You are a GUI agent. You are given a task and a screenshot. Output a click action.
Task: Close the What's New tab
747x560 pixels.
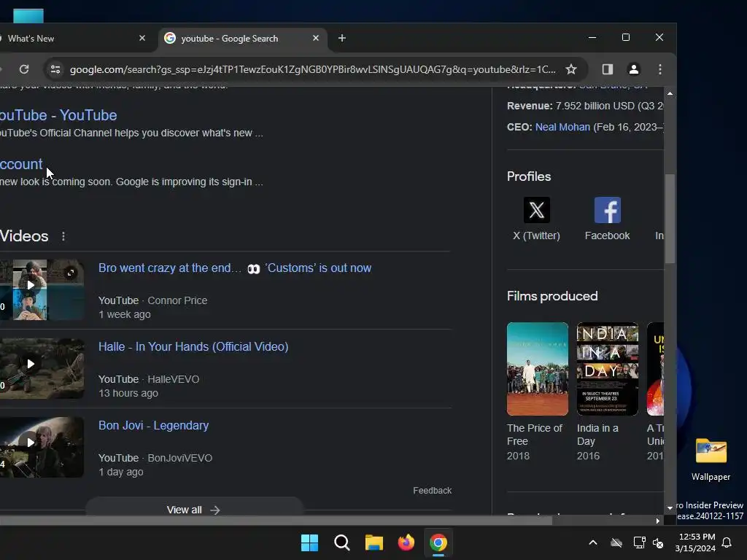(x=142, y=38)
